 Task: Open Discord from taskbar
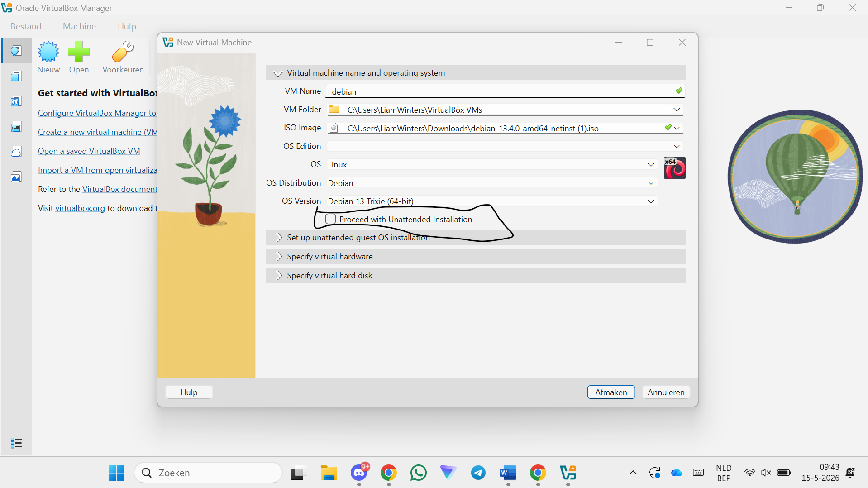[359, 472]
